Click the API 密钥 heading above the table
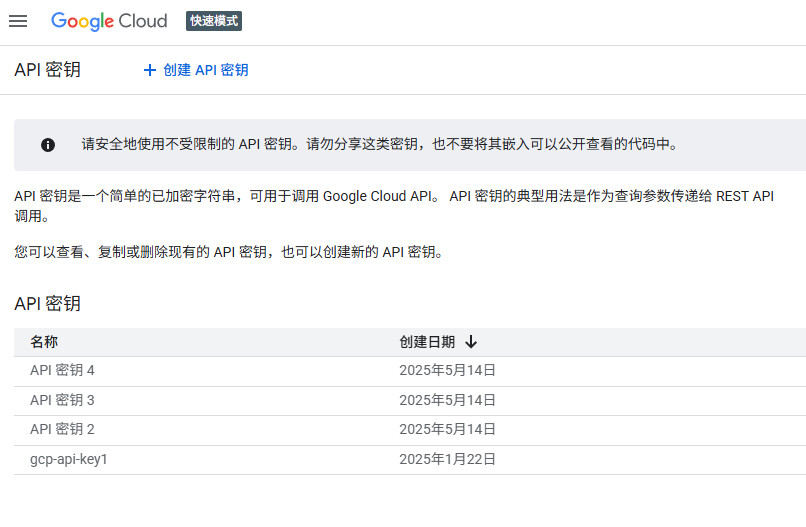This screenshot has width=806, height=527. tap(48, 303)
